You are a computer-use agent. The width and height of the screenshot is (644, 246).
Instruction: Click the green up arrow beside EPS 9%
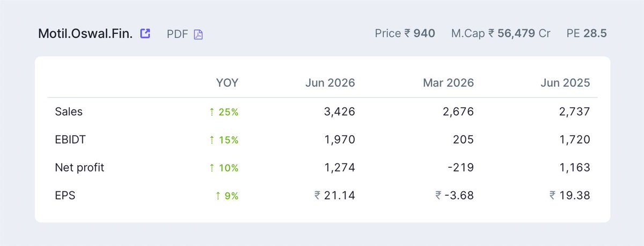212,196
